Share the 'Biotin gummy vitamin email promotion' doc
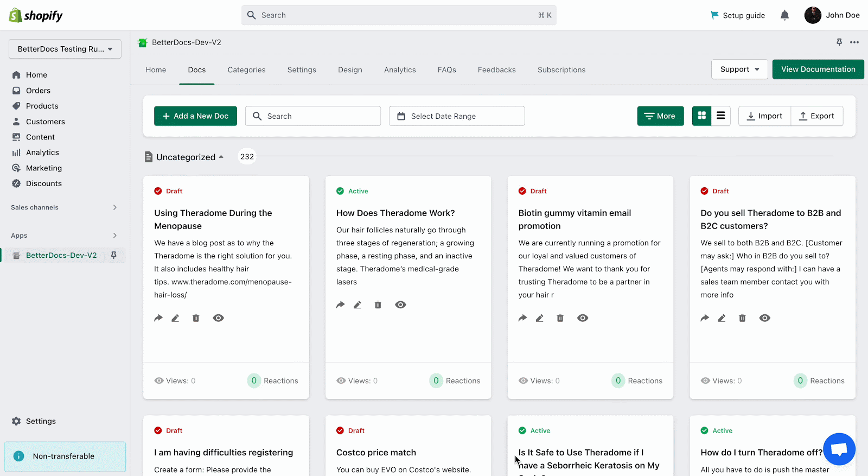868x476 pixels. tap(522, 318)
